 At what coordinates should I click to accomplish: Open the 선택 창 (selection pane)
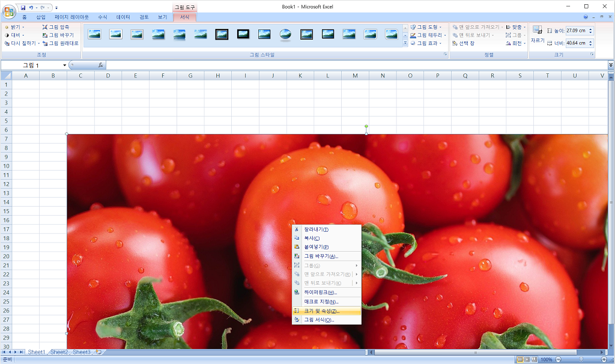point(463,43)
